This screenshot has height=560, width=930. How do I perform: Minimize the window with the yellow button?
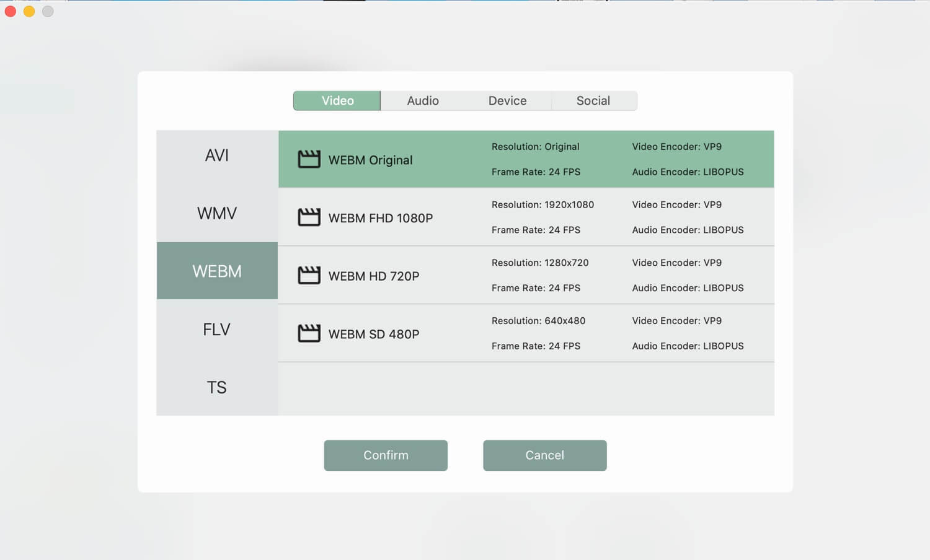29,11
